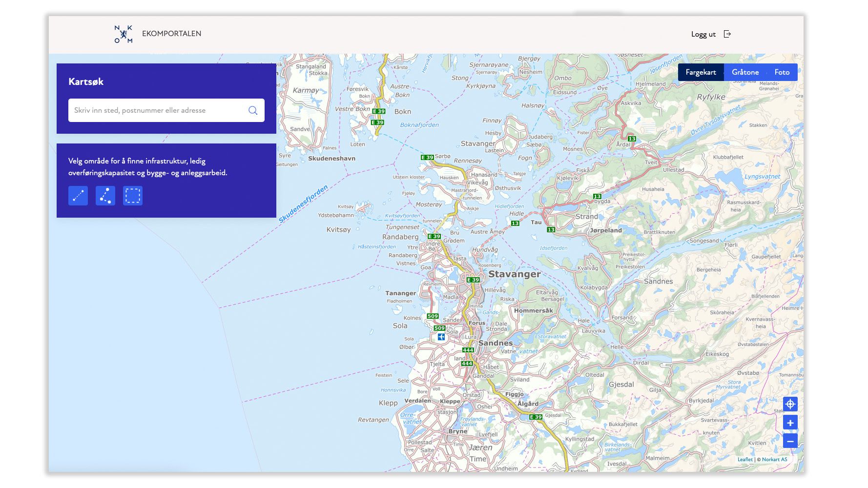Click the Hundvåg label on the map
The width and height of the screenshot is (868, 488).
485,250
